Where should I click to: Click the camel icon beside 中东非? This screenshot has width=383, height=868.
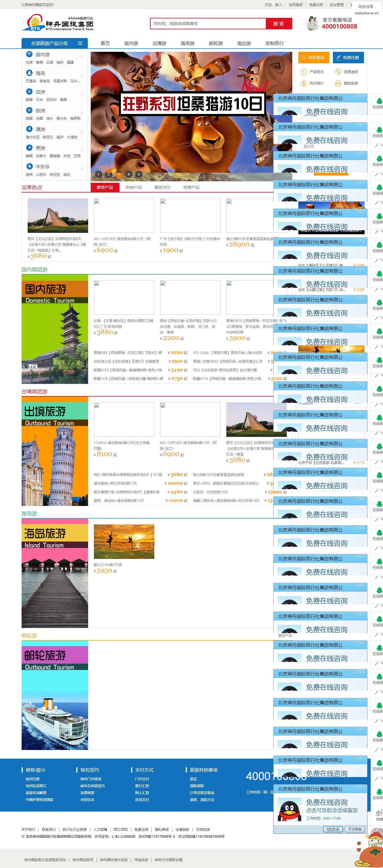coord(29,166)
